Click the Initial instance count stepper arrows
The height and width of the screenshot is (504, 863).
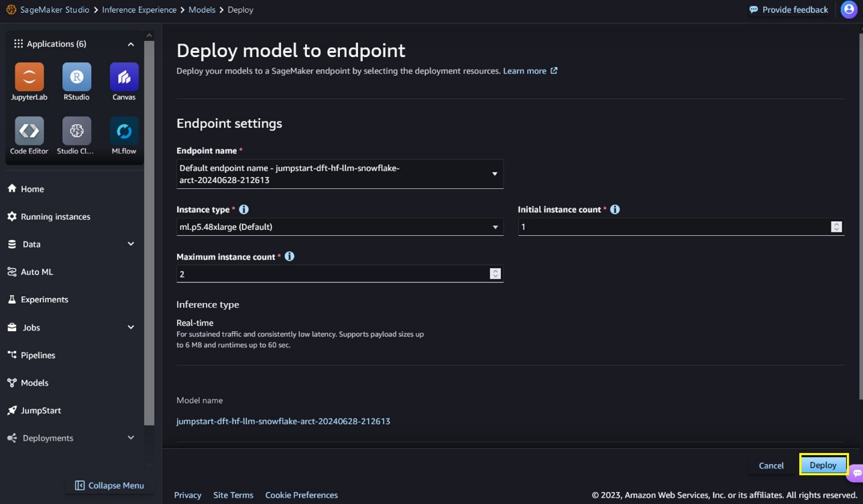coord(836,227)
